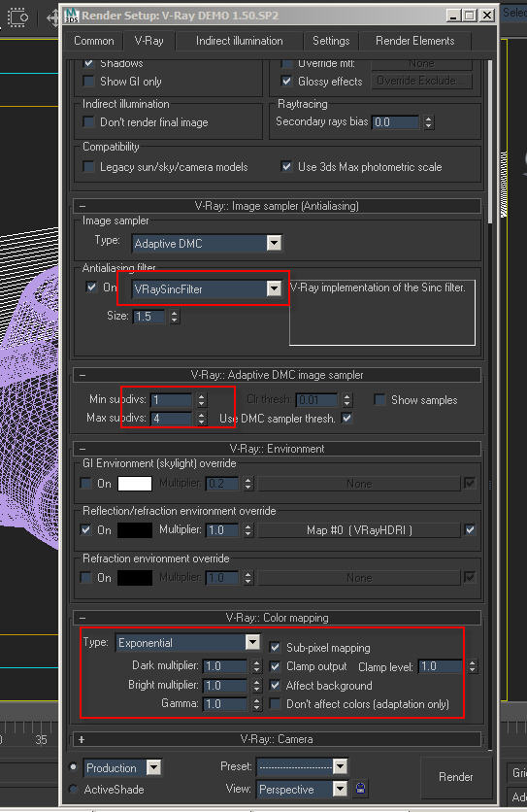This screenshot has width=527, height=812.
Task: Enable Show GI only
Action: pos(89,82)
